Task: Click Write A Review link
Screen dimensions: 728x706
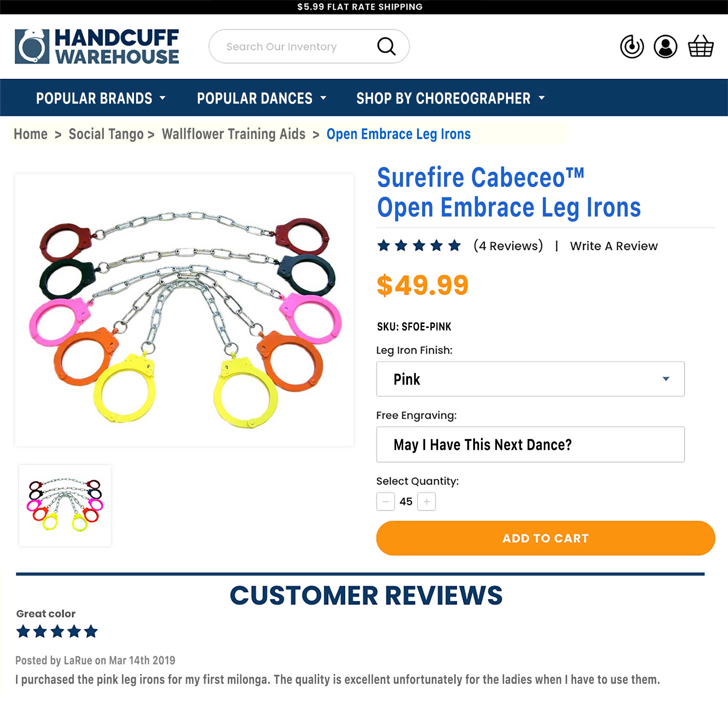Action: pos(614,246)
